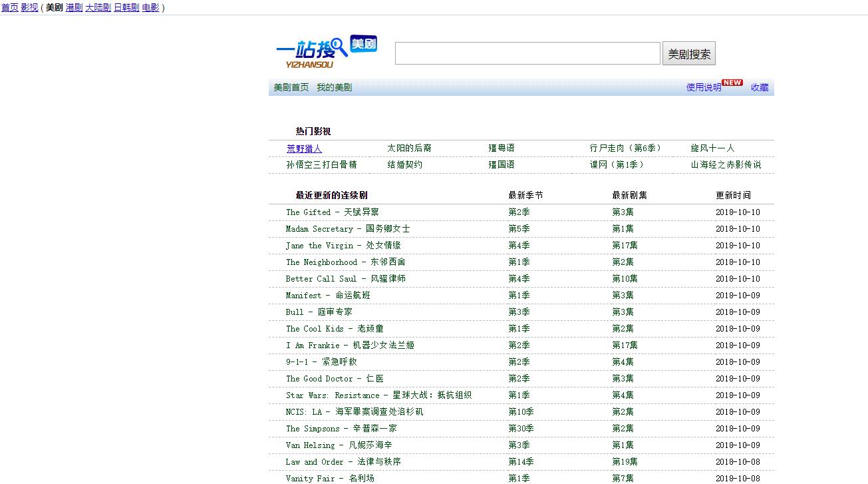
Task: Click 第30季 in The Simpsons row
Action: pyautogui.click(x=521, y=429)
